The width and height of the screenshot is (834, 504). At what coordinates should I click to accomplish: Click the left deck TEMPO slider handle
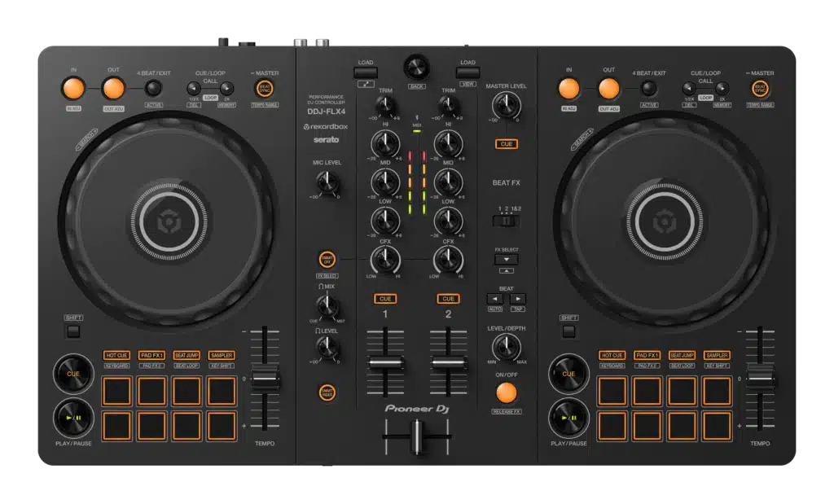(x=265, y=379)
